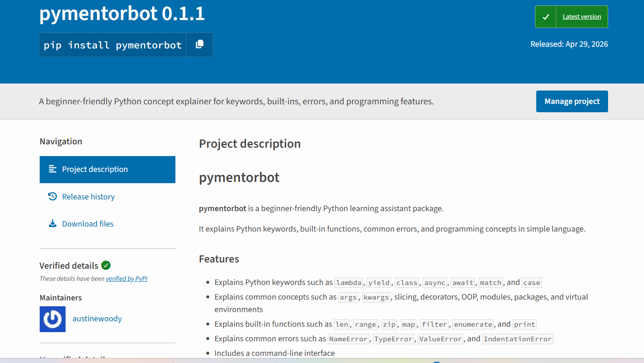This screenshot has width=644, height=363.
Task: Click the filter code keyword
Action: [x=435, y=325]
